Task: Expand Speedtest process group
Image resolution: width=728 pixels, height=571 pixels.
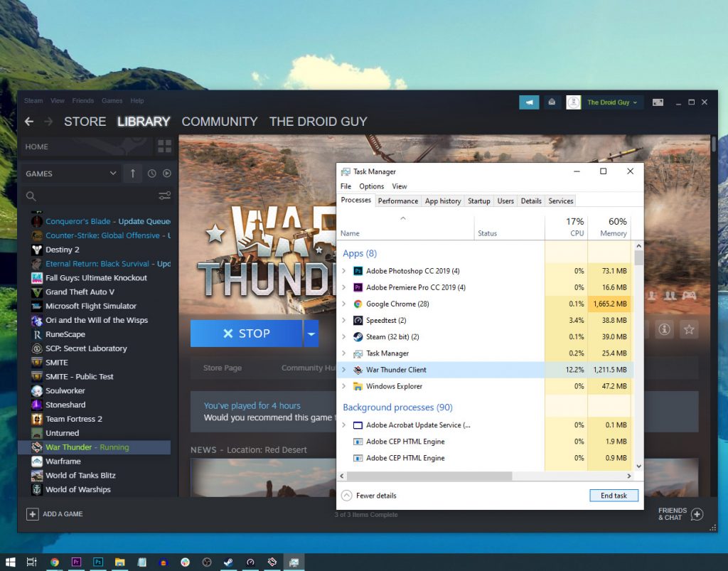Action: [344, 320]
